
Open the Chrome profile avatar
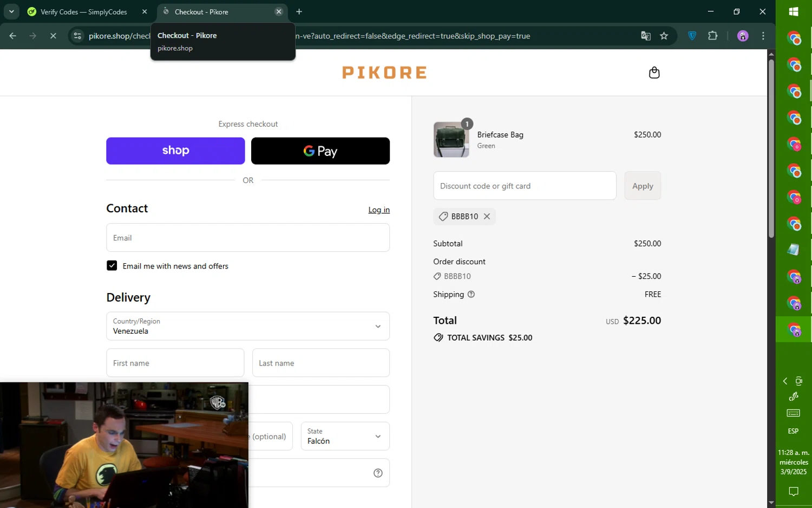(x=743, y=36)
